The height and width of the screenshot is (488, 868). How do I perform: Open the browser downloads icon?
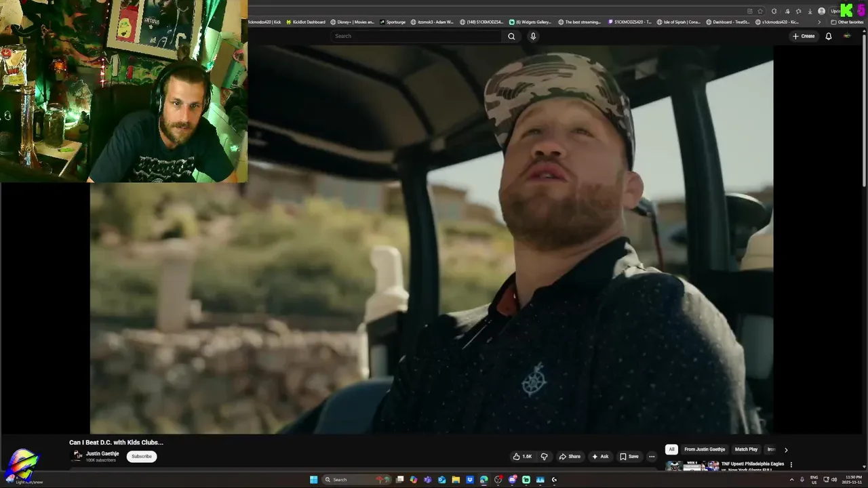(x=810, y=11)
